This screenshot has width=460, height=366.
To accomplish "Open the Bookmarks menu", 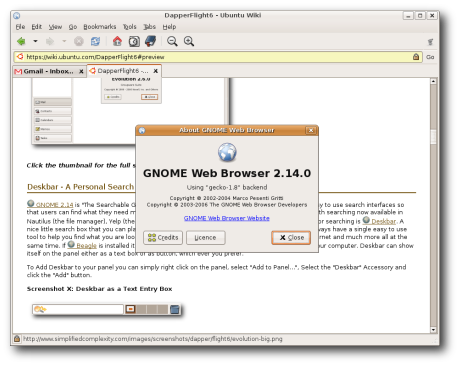I will click(x=100, y=27).
